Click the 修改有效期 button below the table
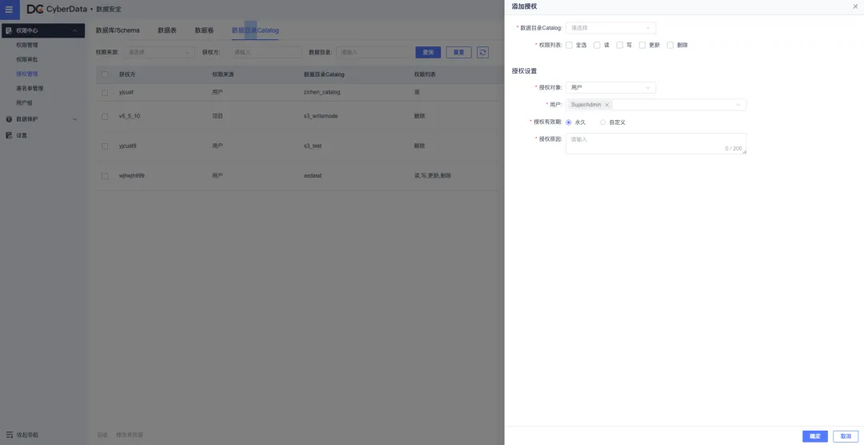 point(129,435)
